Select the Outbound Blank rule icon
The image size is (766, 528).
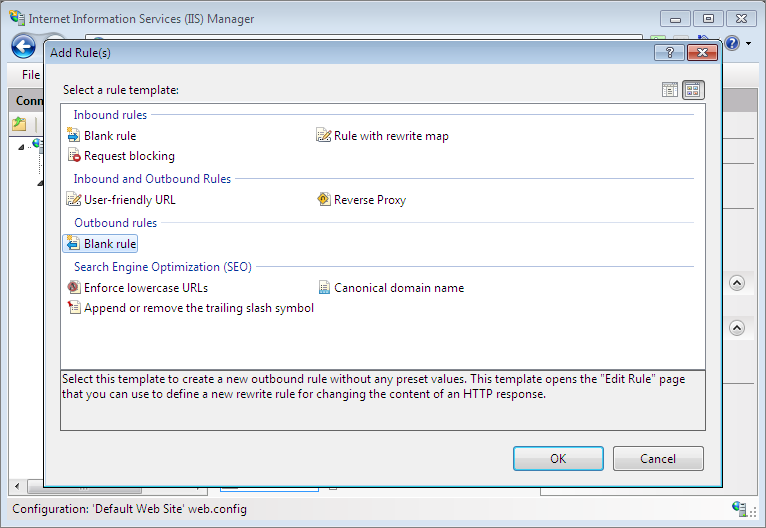click(x=73, y=243)
